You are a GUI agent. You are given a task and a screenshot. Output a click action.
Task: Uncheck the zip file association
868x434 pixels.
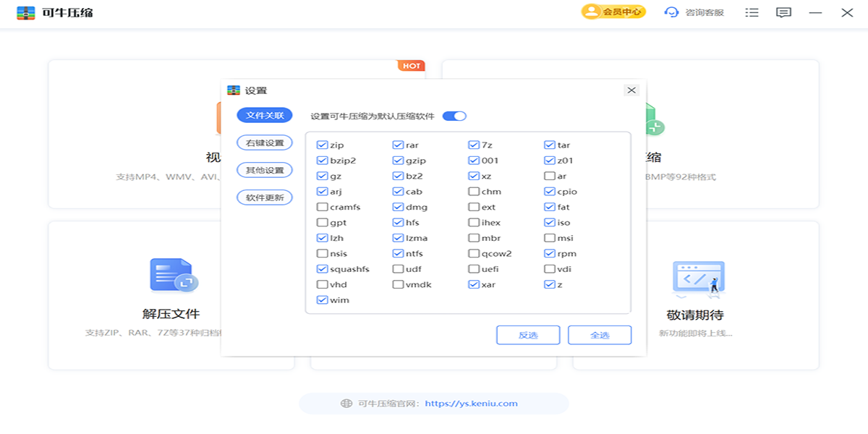pos(323,145)
